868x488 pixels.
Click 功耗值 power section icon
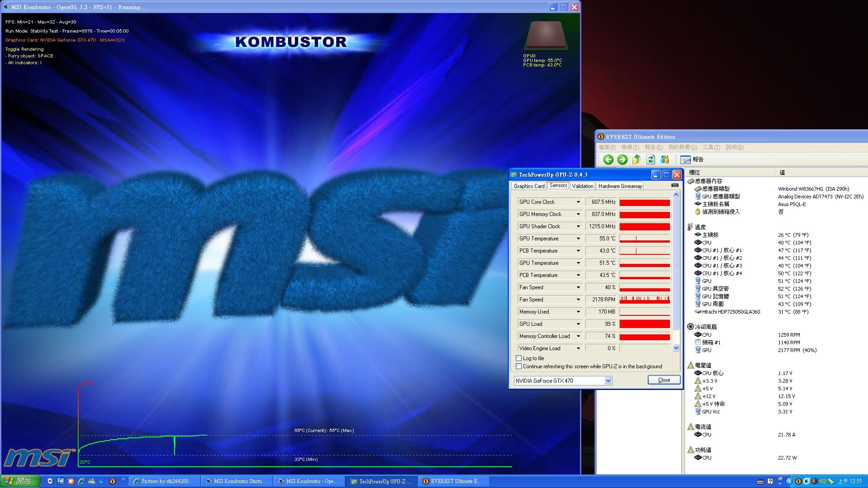(691, 450)
